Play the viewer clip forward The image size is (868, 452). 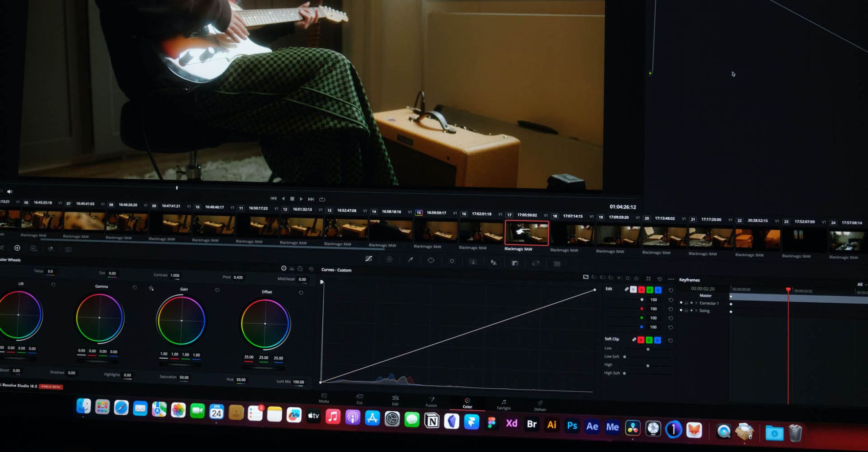pyautogui.click(x=301, y=199)
